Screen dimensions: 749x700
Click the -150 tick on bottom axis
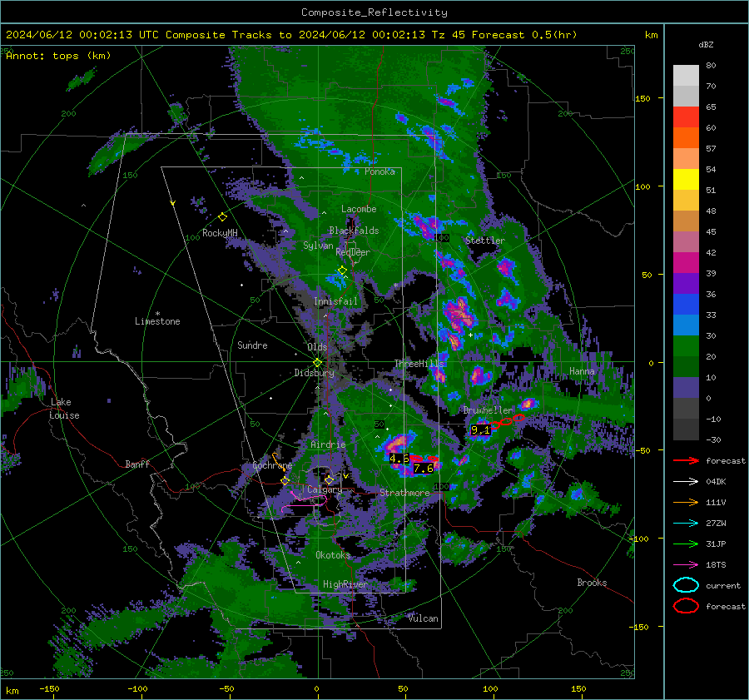(x=49, y=688)
